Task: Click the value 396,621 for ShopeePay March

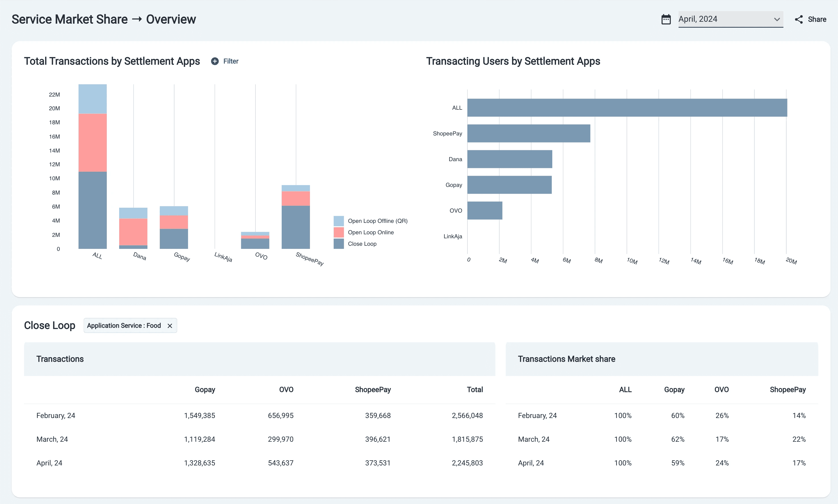Action: tap(378, 439)
